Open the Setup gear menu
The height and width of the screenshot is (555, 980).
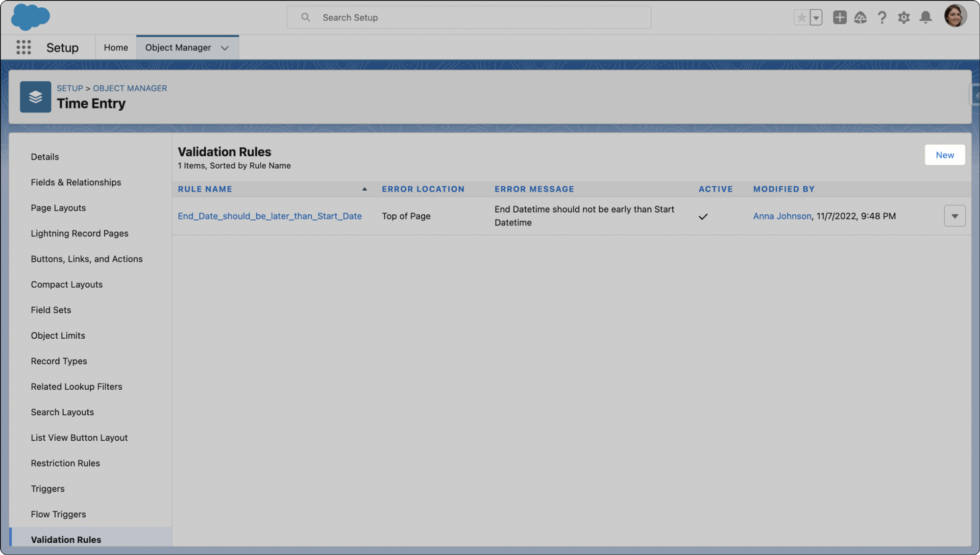click(904, 18)
